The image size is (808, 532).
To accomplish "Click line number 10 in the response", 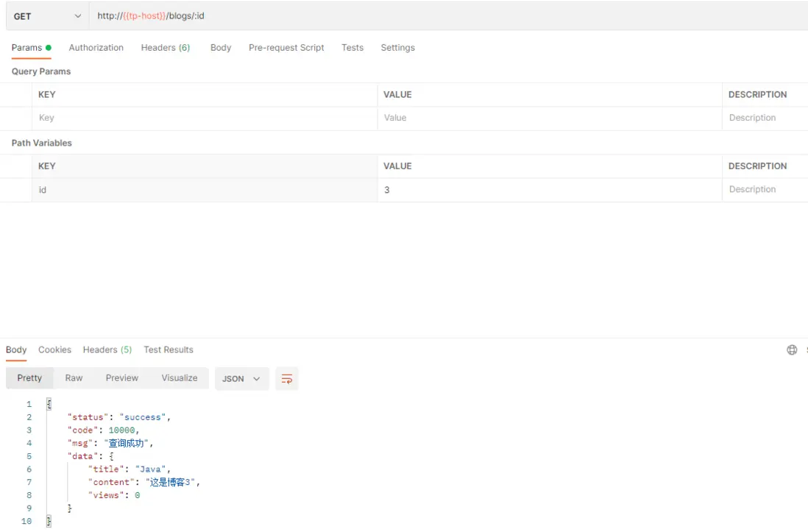I will (26, 521).
